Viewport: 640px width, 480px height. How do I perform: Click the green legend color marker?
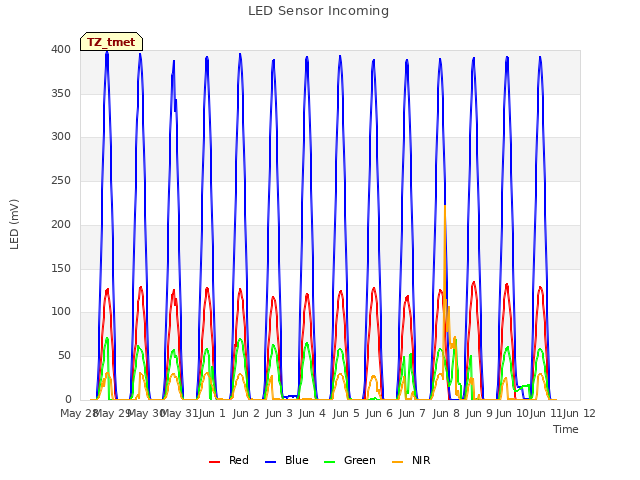click(329, 462)
